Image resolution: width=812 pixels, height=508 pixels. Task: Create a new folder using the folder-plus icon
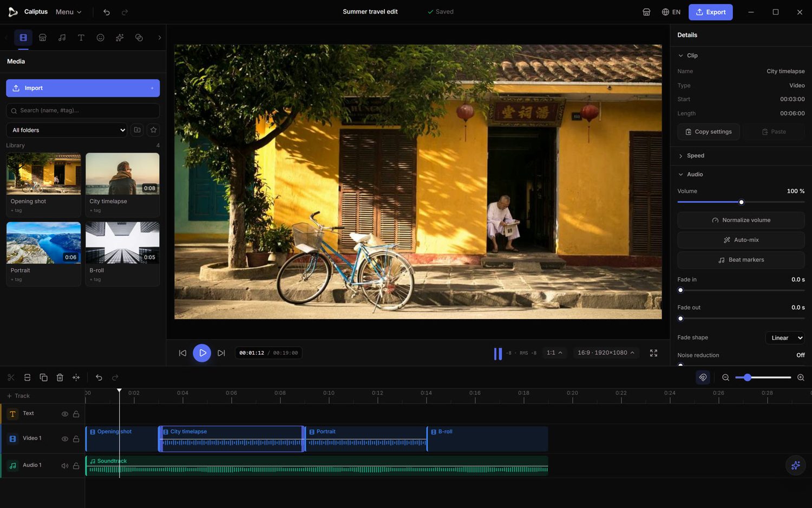(137, 130)
